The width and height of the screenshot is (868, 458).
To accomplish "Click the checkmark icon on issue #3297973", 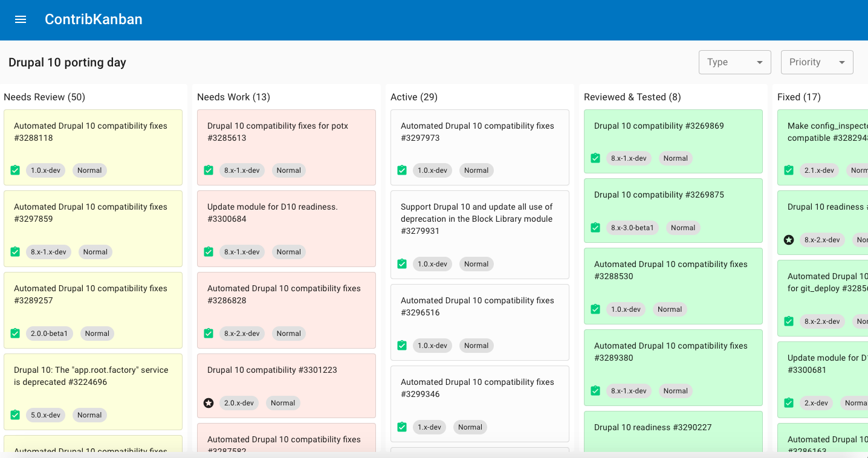I will tap(402, 170).
